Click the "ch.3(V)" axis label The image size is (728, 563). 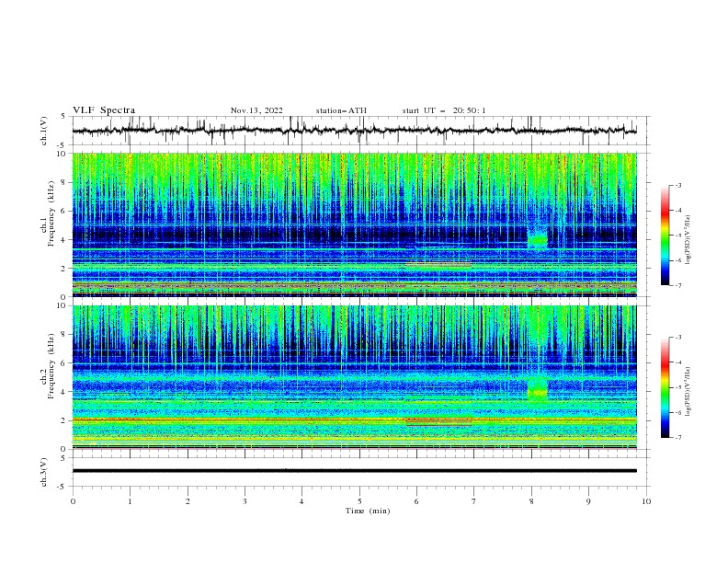pos(44,472)
